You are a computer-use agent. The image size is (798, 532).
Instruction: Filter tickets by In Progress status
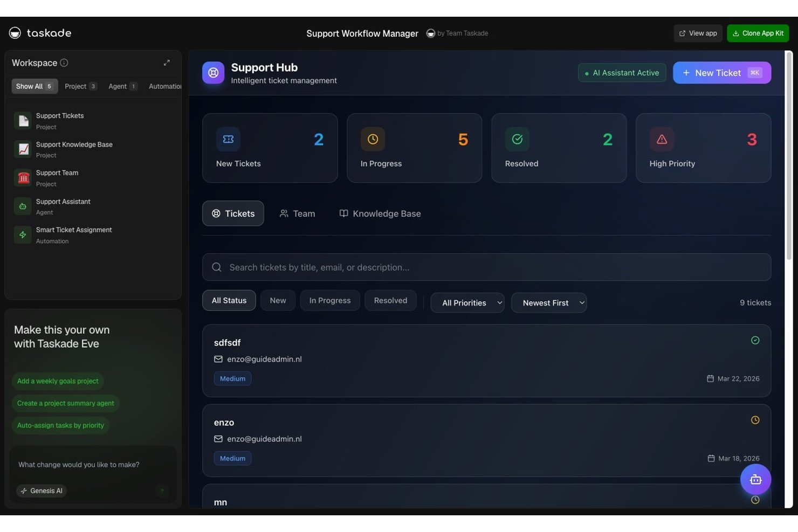(330, 300)
